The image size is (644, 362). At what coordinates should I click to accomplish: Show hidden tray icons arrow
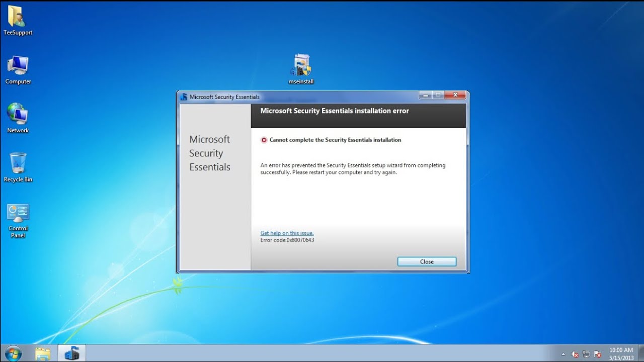[562, 354]
